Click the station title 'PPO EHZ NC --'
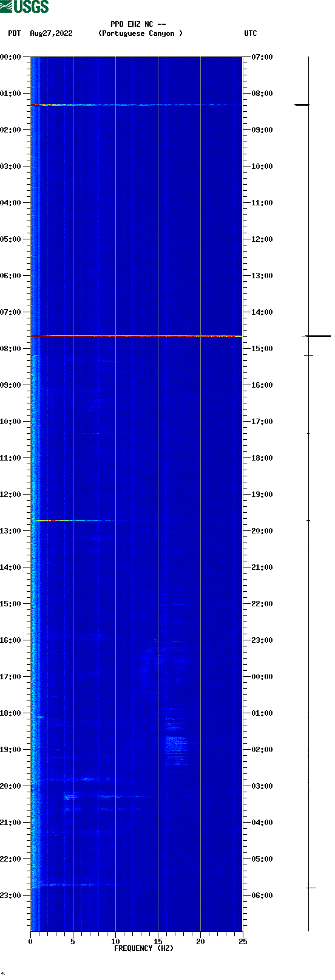Screen dimensions: 335x980 (x=138, y=24)
